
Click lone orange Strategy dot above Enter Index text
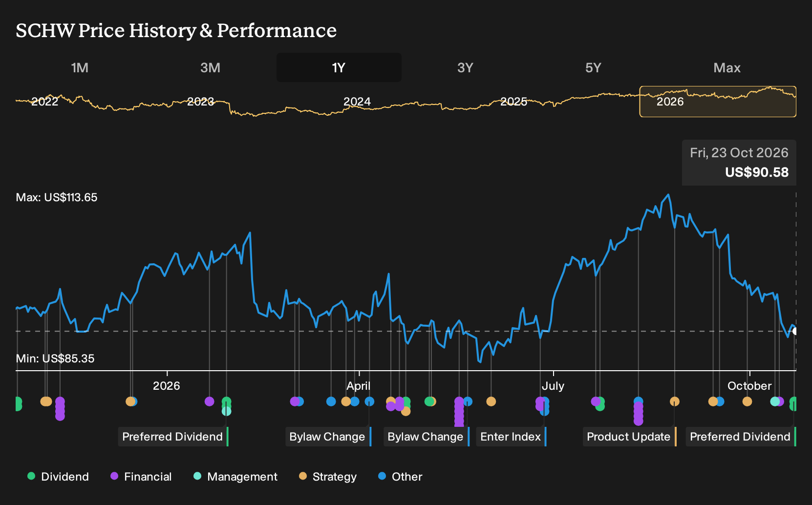[491, 401]
